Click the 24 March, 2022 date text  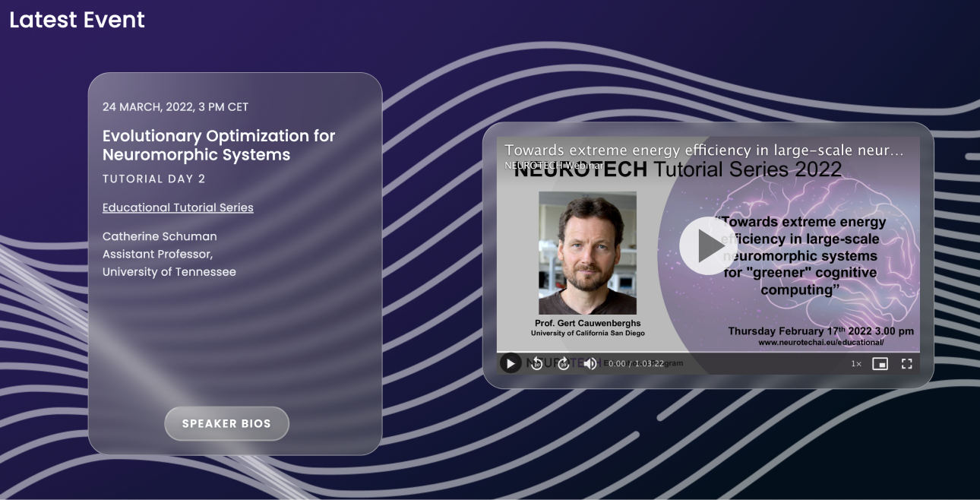(x=175, y=107)
